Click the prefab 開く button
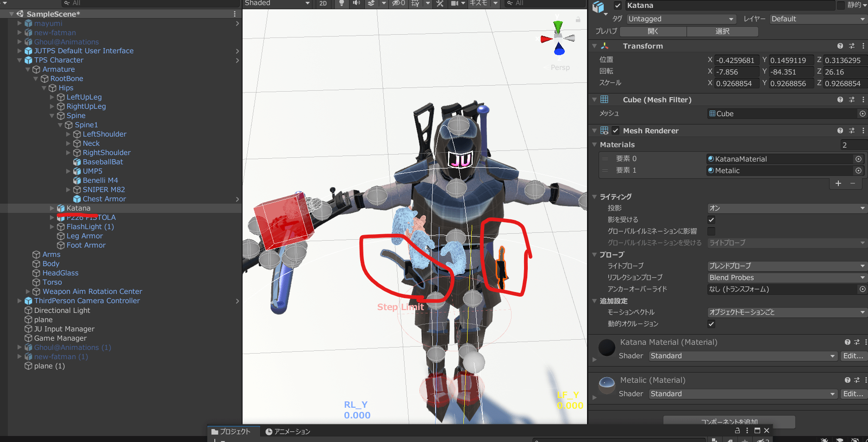Screen dimensions: 868x442 653,31
